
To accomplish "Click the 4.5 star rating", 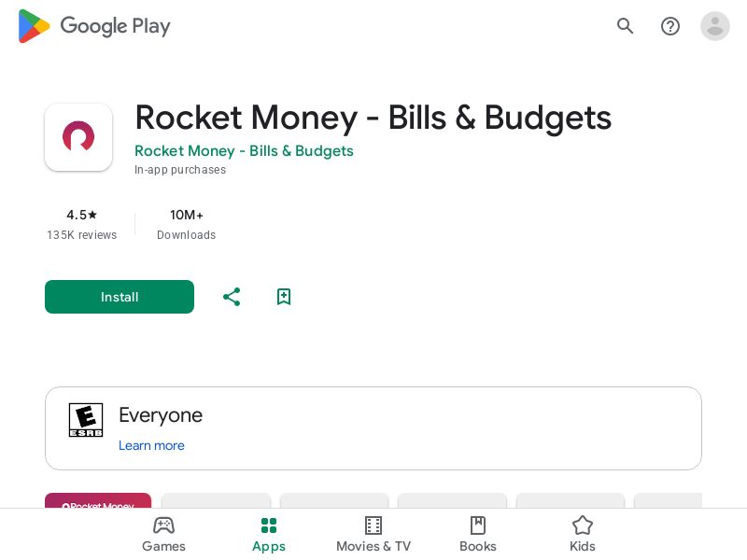I will point(81,215).
